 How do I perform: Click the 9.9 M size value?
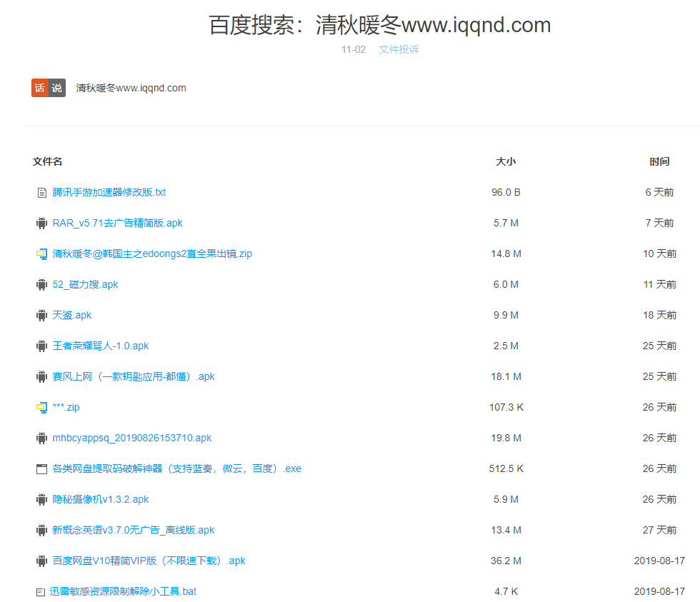tap(506, 316)
